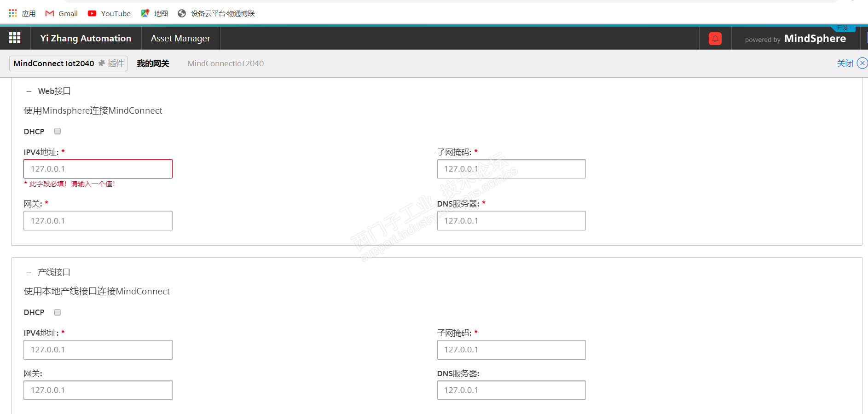
Task: Open the Gmail bookmark
Action: 62,13
